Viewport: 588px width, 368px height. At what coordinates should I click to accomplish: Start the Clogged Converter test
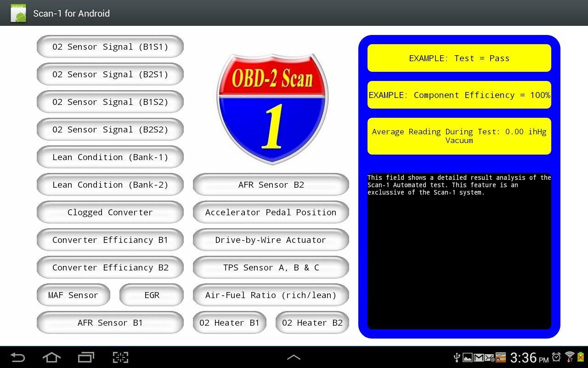point(110,212)
